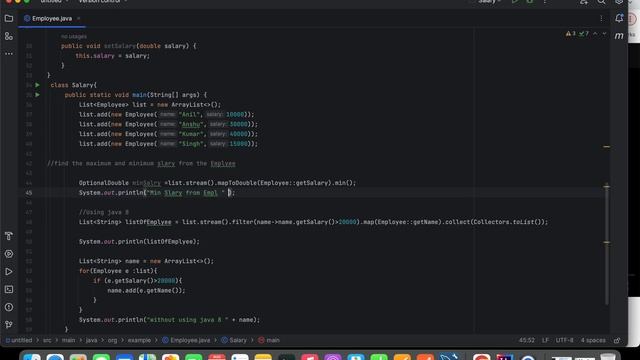Click example breadcrumb in navigation bar
Viewport: 640px width, 360px height.
tap(139, 340)
